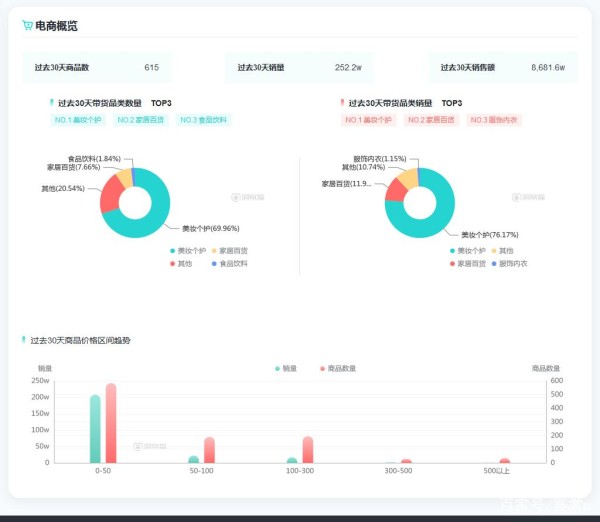600x522 pixels.
Task: Toggle the 商品数量 series legend in the bar chart
Action: coord(336,368)
